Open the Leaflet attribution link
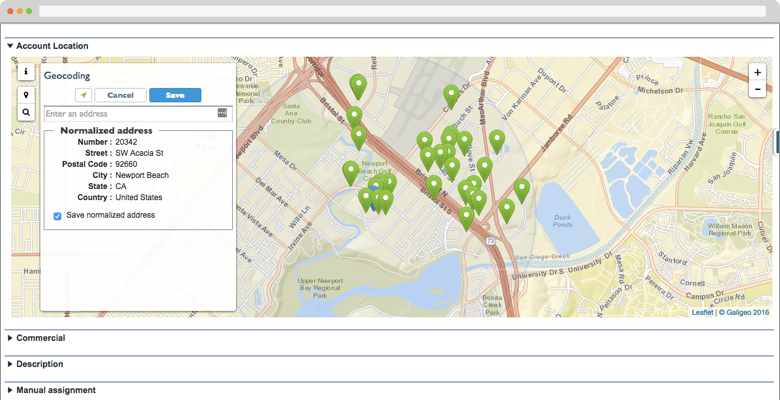 702,312
